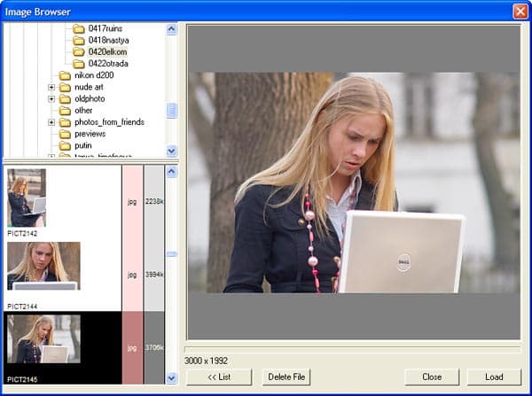Select the PICT2144 thumbnail
The width and height of the screenshot is (532, 396).
pyautogui.click(x=43, y=266)
